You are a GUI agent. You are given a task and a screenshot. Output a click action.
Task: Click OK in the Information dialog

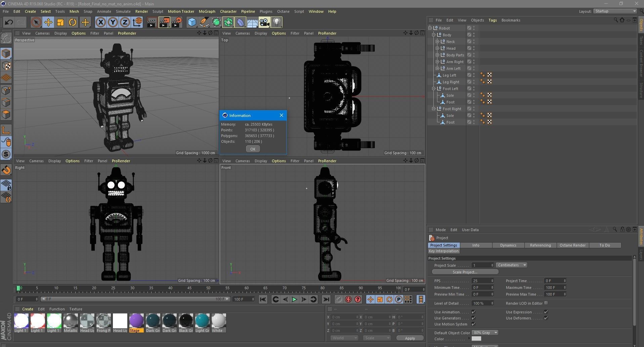pos(253,149)
